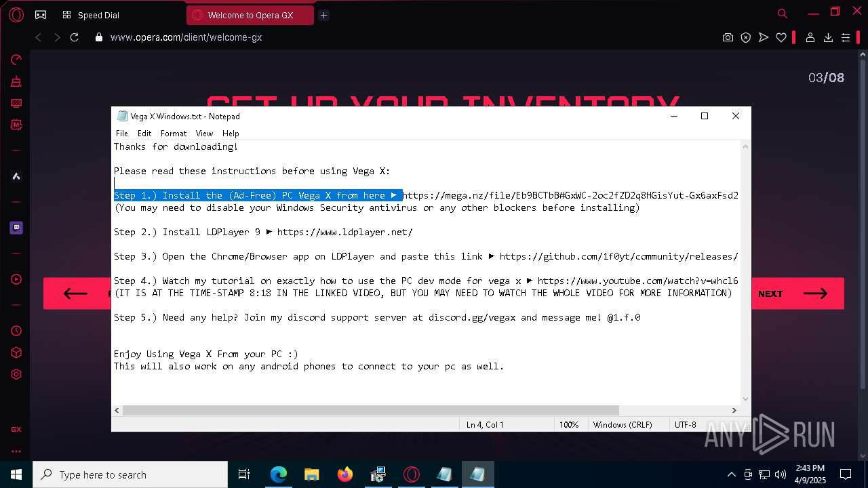Viewport: 868px width, 488px height.
Task: Launch Microsoft Edge from taskbar
Action: click(x=278, y=474)
